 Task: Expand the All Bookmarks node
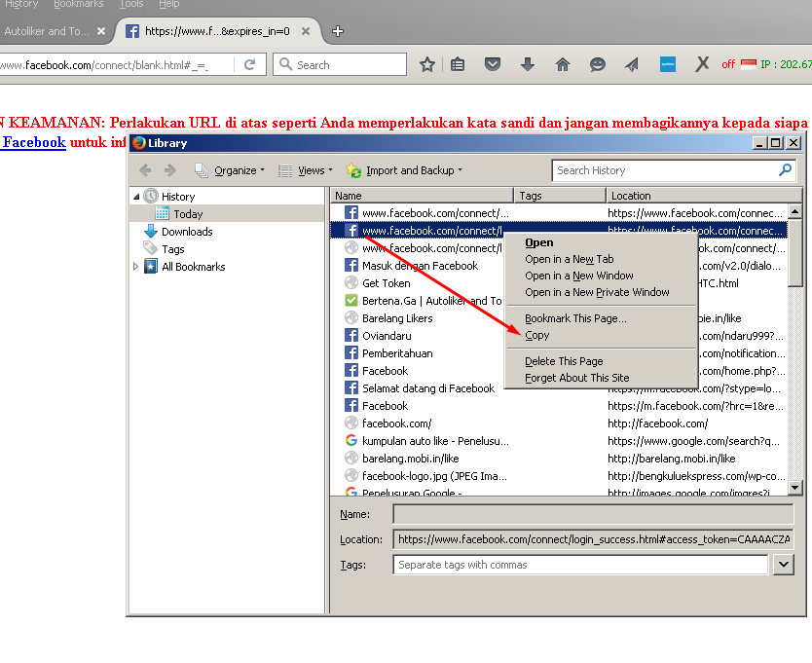click(135, 267)
